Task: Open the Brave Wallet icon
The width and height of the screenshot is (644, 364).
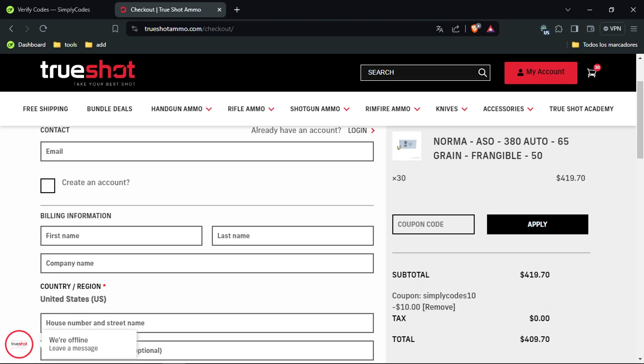Action: [591, 29]
